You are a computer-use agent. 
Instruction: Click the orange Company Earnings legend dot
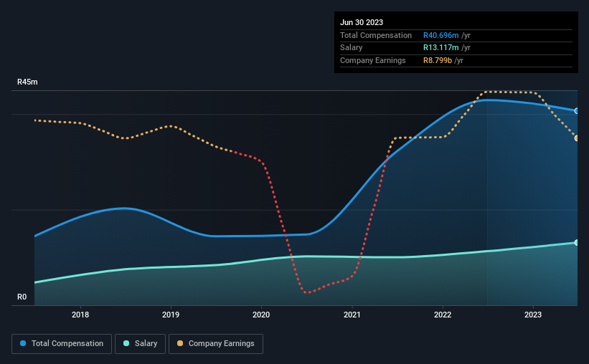click(x=180, y=343)
